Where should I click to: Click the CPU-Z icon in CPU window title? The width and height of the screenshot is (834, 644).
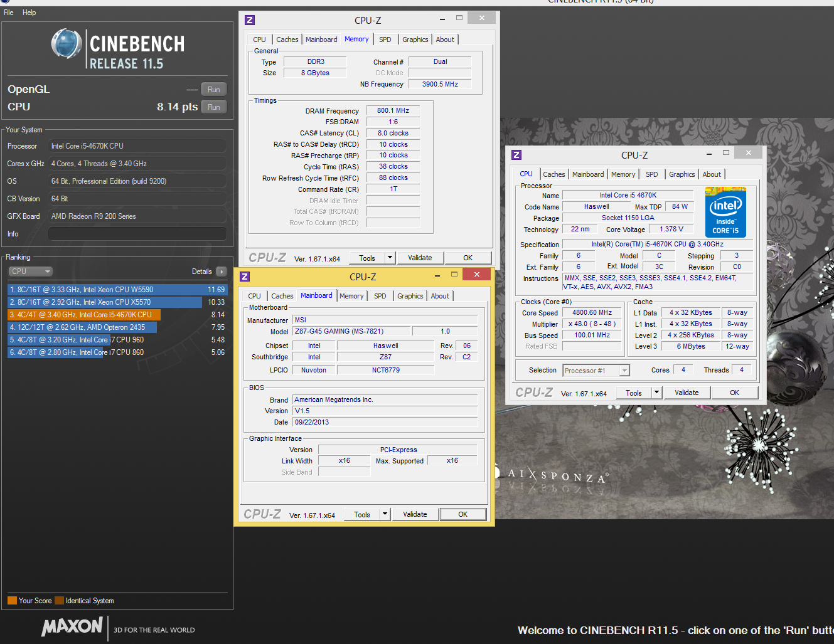point(516,155)
